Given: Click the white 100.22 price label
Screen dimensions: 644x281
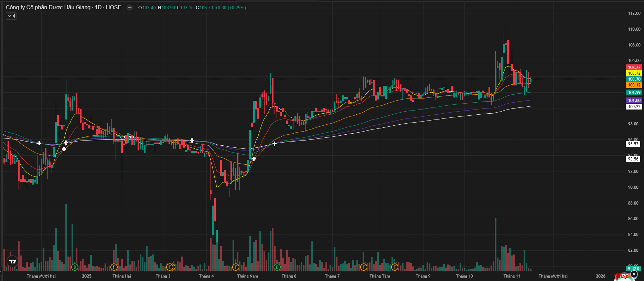Looking at the screenshot, I should point(634,107).
